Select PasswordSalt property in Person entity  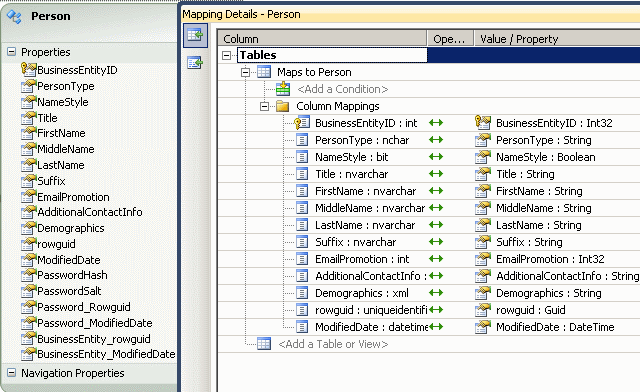pos(69,291)
